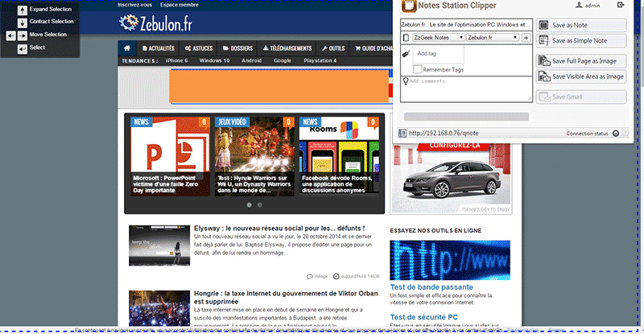The height and width of the screenshot is (334, 644).
Task: Click the notebook icon beside ZzGeek Notes
Action: 406,38
